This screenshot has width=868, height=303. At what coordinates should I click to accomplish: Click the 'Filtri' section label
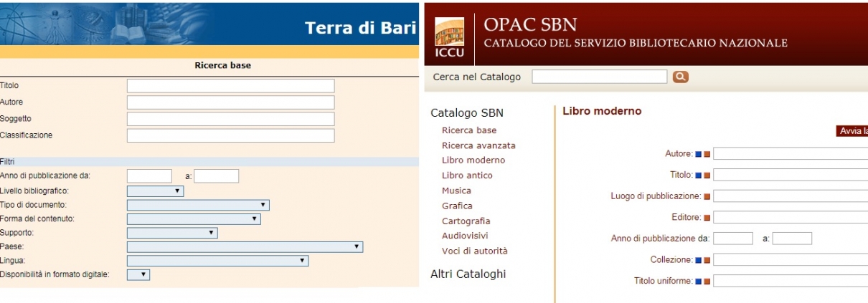point(8,162)
